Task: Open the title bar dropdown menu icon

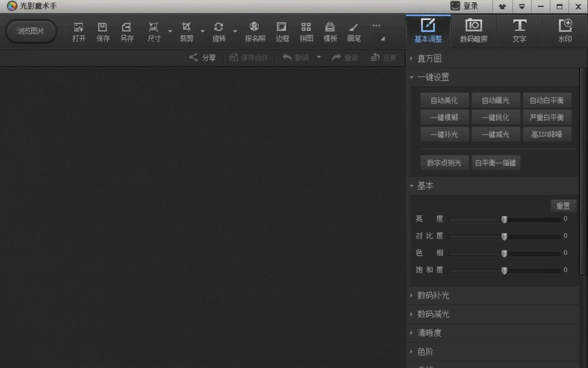Action: click(x=522, y=7)
